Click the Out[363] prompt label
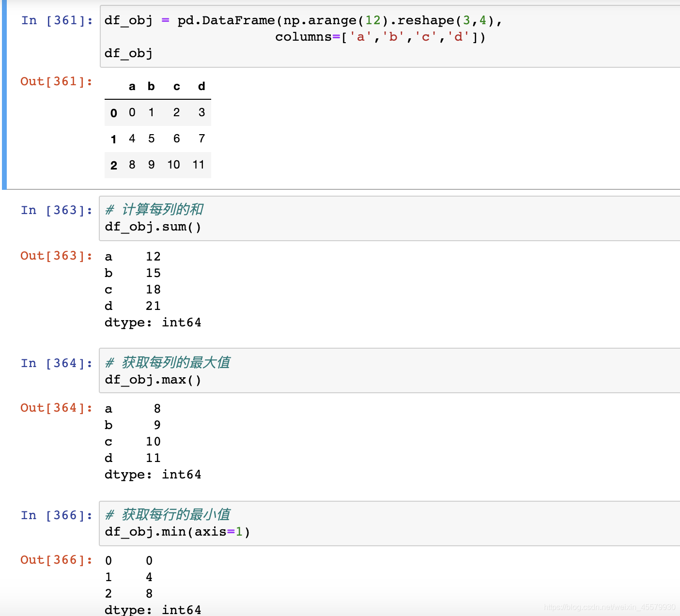Viewport: 680px width, 616px height. (57, 256)
